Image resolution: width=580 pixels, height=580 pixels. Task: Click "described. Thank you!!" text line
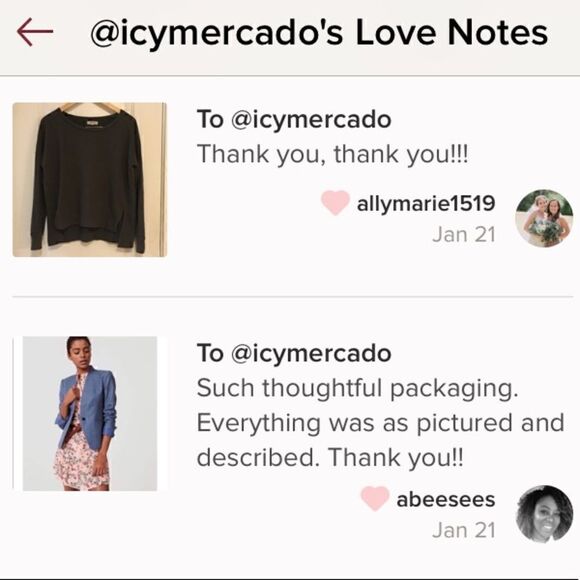330,457
